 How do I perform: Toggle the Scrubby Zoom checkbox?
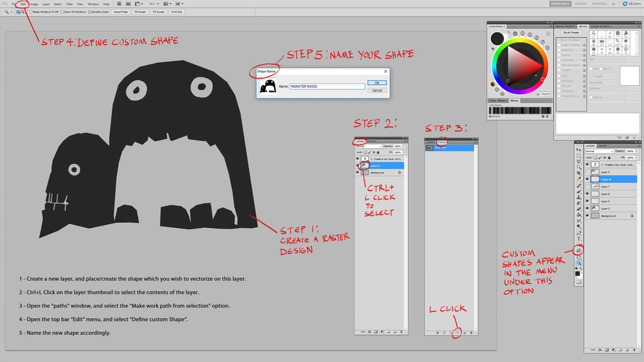(89, 12)
